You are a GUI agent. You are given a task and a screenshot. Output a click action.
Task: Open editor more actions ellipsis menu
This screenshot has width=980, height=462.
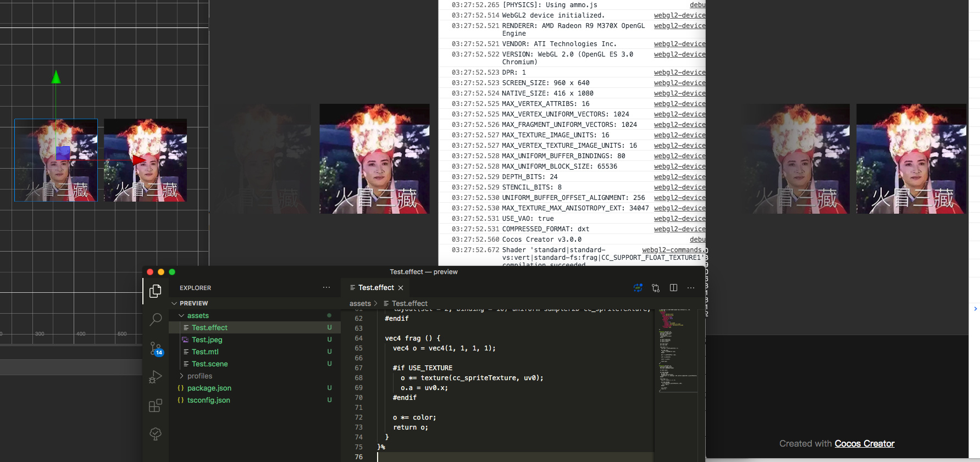click(691, 287)
